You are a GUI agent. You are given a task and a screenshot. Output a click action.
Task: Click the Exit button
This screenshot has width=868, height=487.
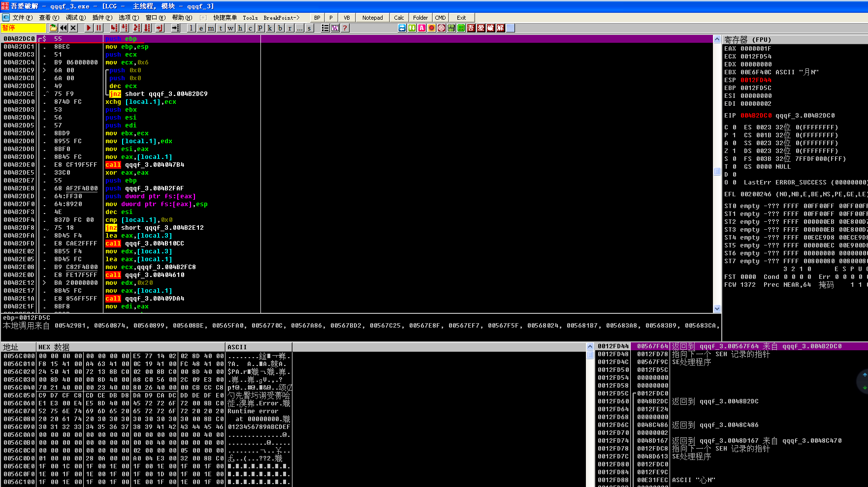pyautogui.click(x=461, y=18)
